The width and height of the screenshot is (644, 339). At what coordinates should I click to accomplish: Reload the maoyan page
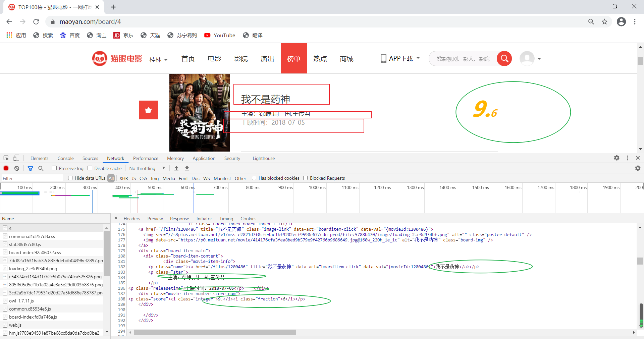(x=36, y=22)
